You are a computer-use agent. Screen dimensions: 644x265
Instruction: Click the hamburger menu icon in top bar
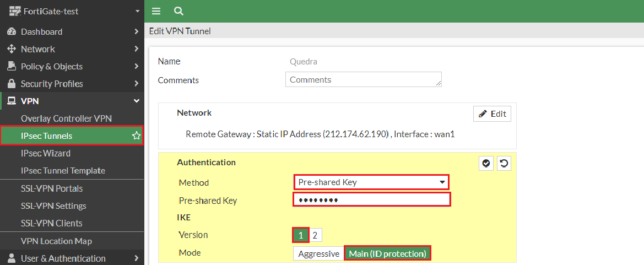point(156,11)
